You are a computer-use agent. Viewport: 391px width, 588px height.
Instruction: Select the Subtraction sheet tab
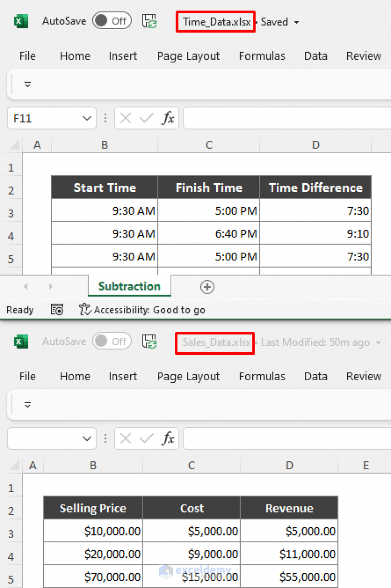(x=129, y=286)
